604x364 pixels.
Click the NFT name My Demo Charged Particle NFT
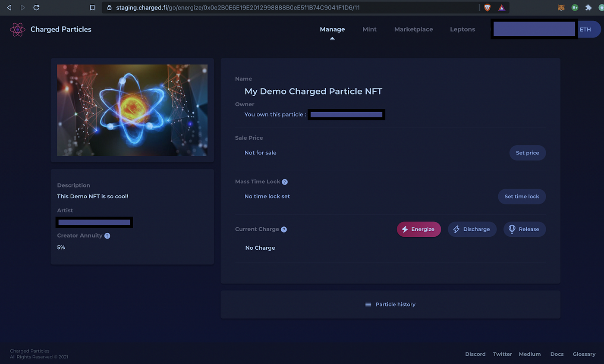click(x=313, y=91)
